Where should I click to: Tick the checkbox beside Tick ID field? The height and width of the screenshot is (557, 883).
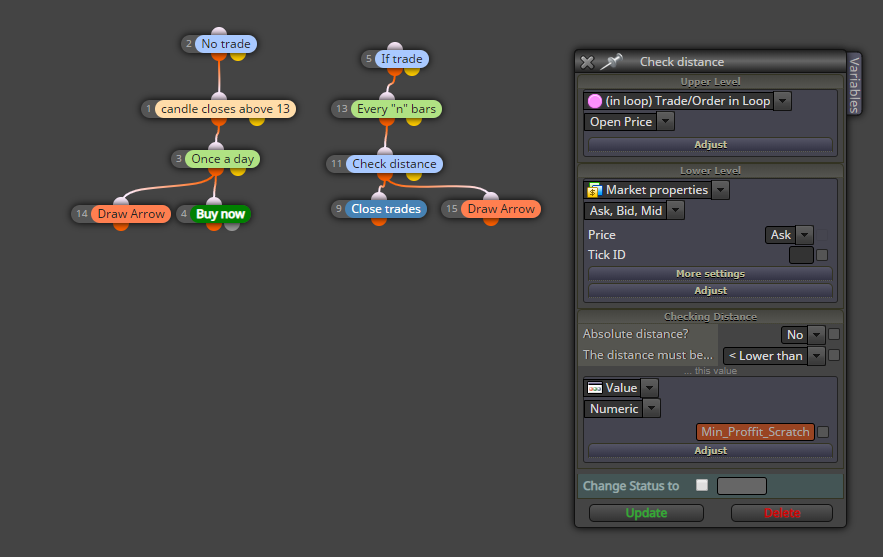click(x=822, y=255)
